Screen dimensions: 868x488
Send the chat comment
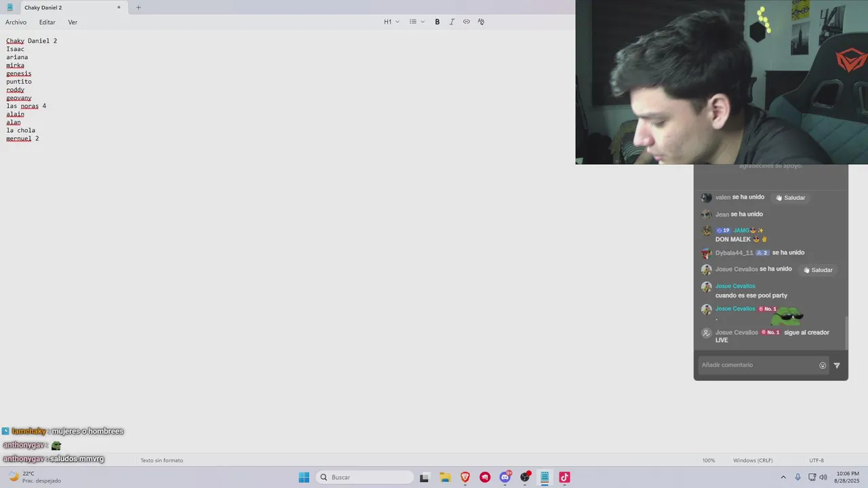[x=837, y=365]
